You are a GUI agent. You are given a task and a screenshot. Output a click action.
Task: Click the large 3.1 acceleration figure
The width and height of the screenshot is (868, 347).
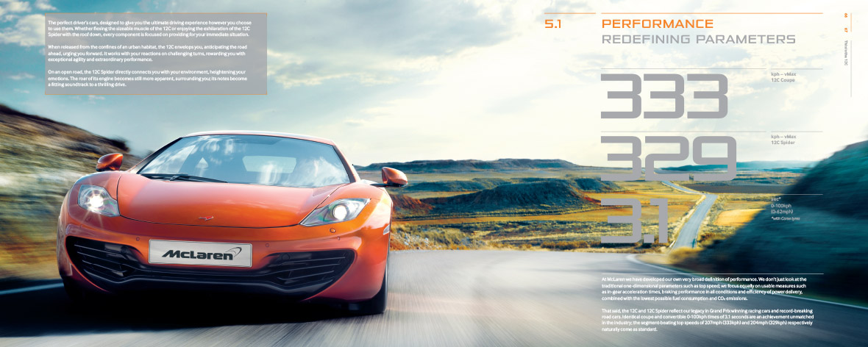point(634,218)
